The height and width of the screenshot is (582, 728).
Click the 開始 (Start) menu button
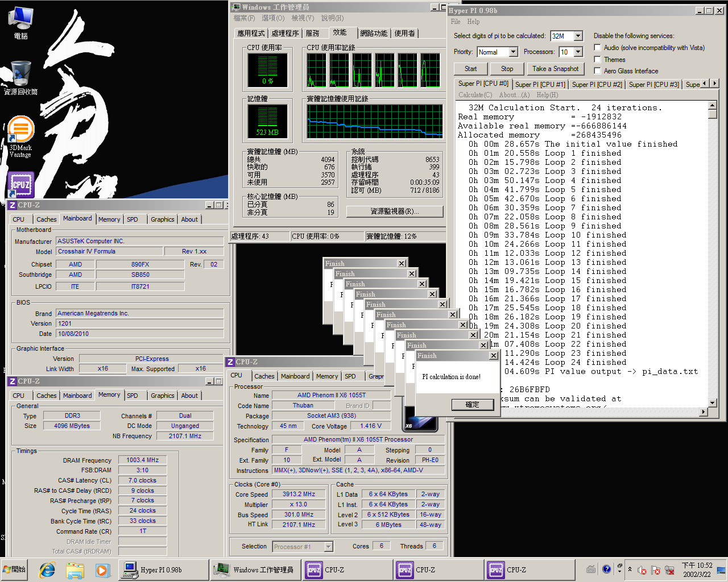point(15,569)
